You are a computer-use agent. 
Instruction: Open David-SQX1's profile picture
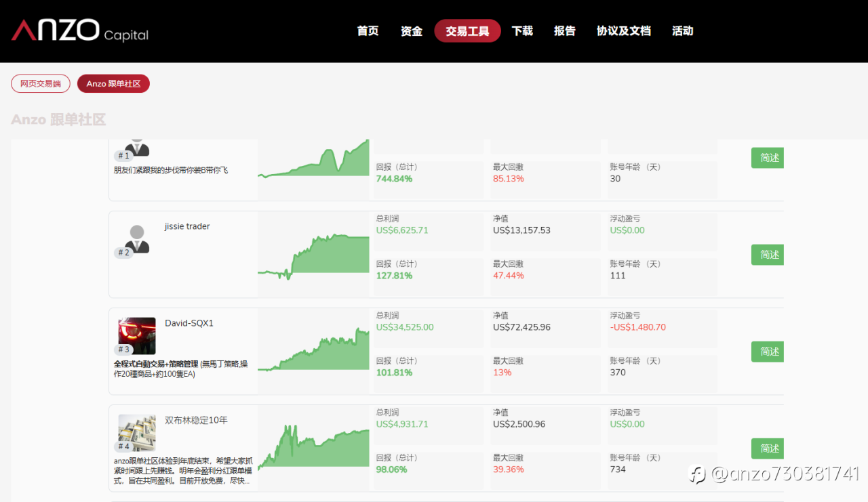click(x=137, y=336)
